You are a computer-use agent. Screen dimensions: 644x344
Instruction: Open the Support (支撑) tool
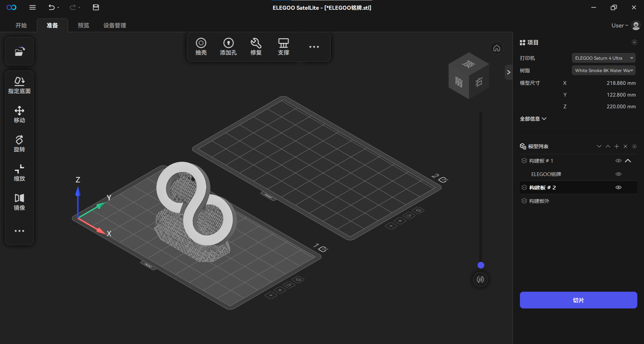pyautogui.click(x=283, y=47)
